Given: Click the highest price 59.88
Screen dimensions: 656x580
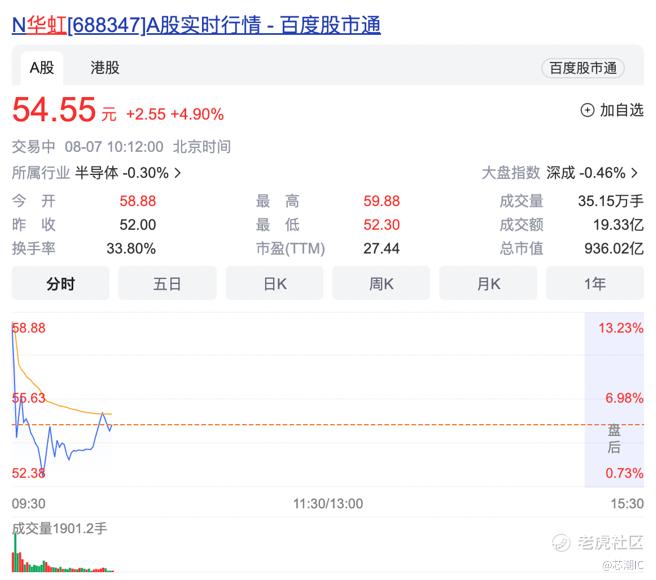Looking at the screenshot, I should point(382,201).
